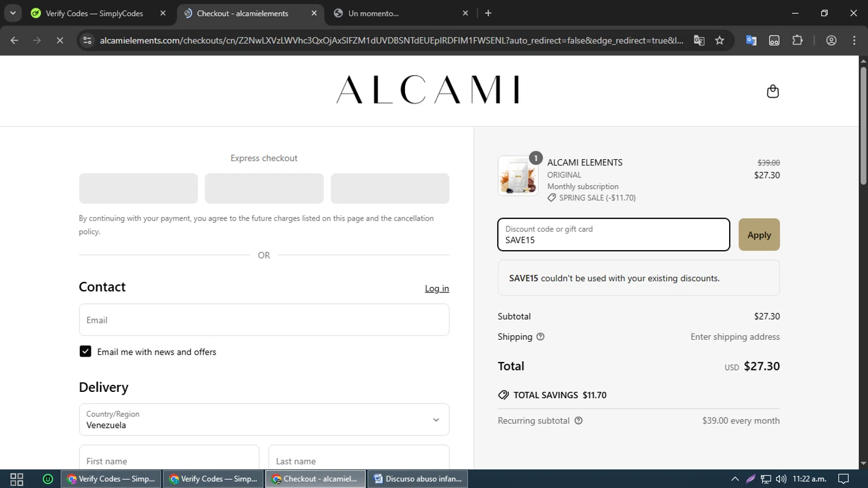The image size is (868, 488).
Task: Open the Chrome three-dot menu
Action: coord(854,41)
